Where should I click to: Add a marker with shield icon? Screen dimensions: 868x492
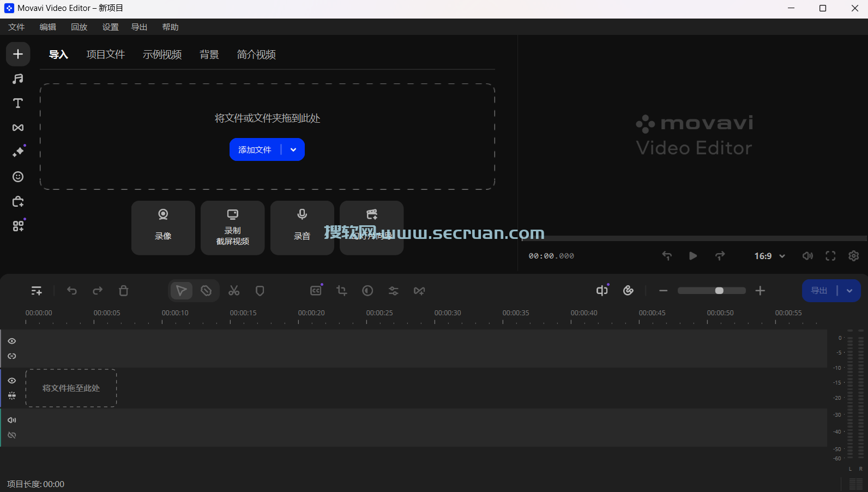point(260,291)
